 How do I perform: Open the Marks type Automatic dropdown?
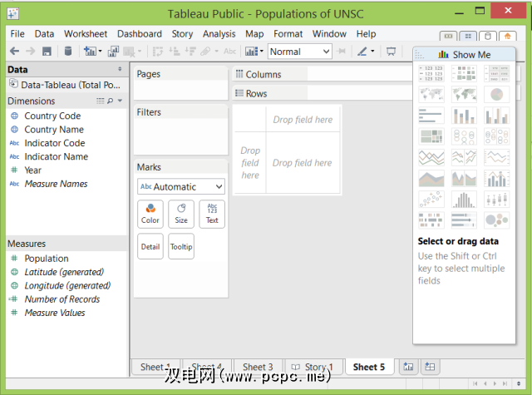[x=181, y=186]
